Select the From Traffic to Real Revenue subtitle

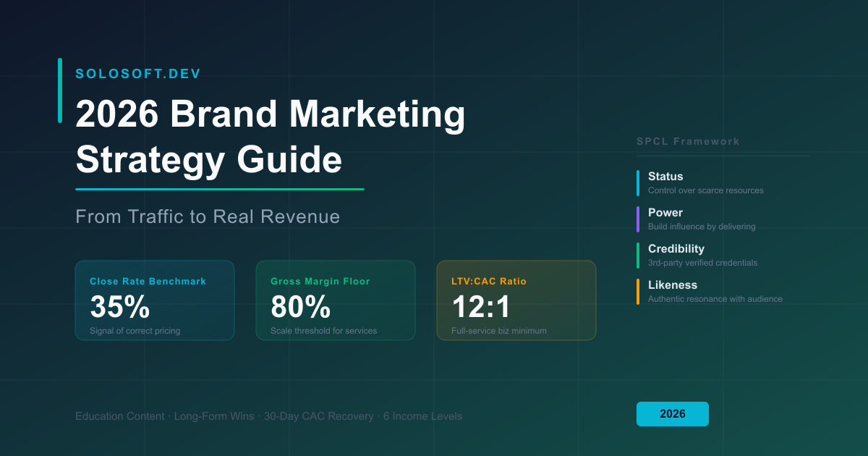point(208,216)
